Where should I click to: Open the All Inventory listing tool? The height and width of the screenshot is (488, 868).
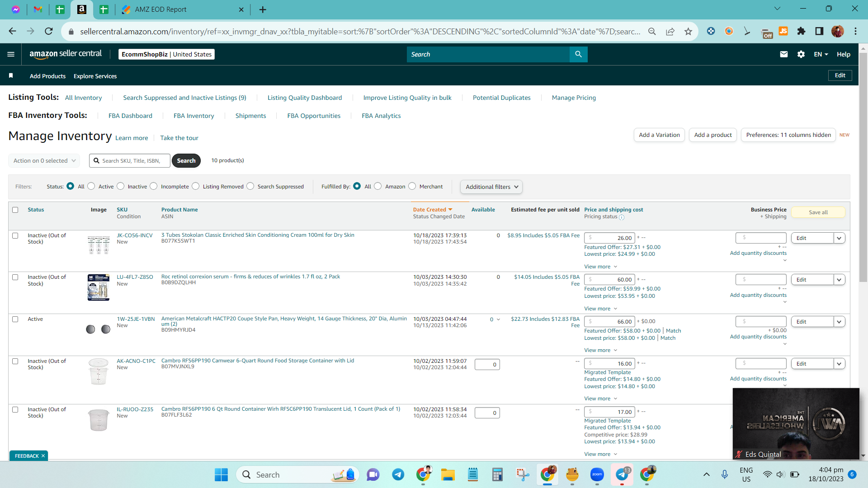(83, 98)
